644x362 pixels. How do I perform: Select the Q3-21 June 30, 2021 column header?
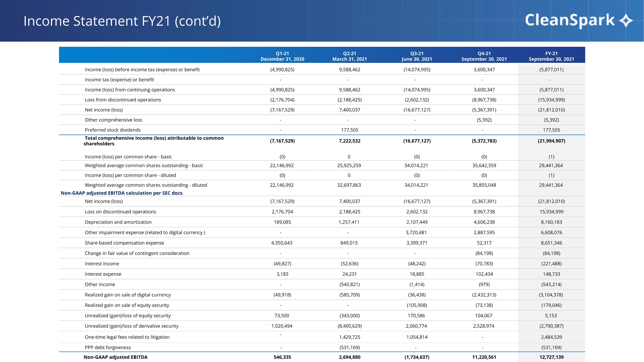[x=417, y=56]
